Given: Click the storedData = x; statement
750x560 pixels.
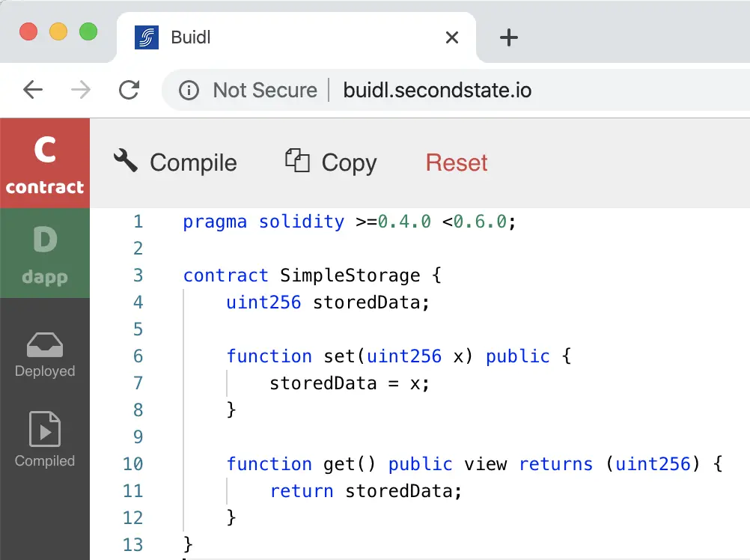Looking at the screenshot, I should 350,383.
